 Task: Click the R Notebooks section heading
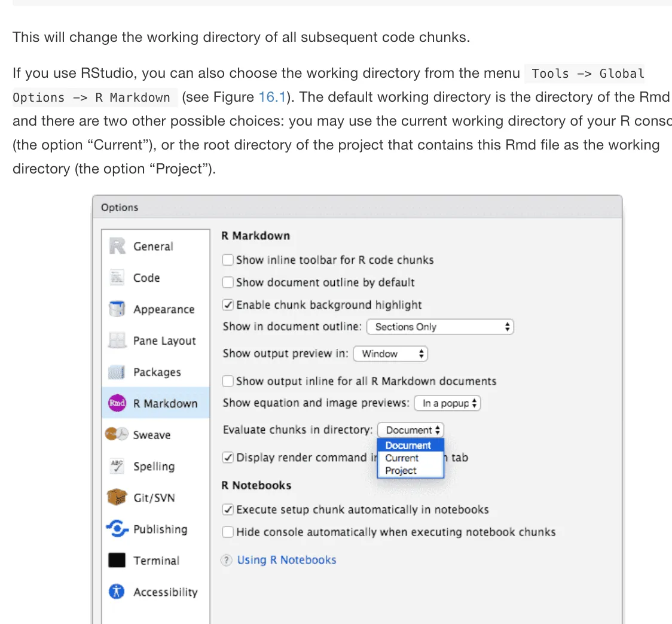pos(256,485)
